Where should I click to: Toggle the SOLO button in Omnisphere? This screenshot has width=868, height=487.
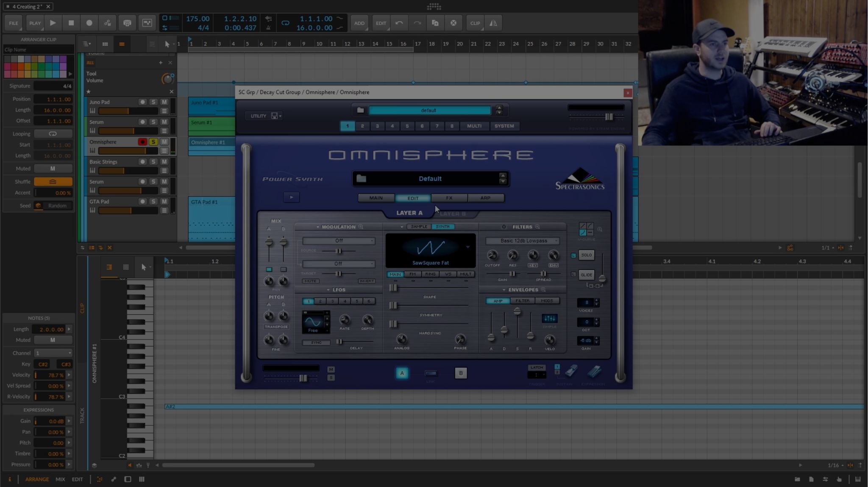[586, 255]
